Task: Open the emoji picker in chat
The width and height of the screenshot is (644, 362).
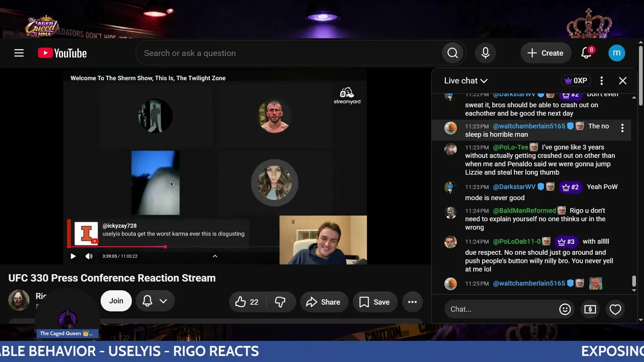Action: coord(565,309)
